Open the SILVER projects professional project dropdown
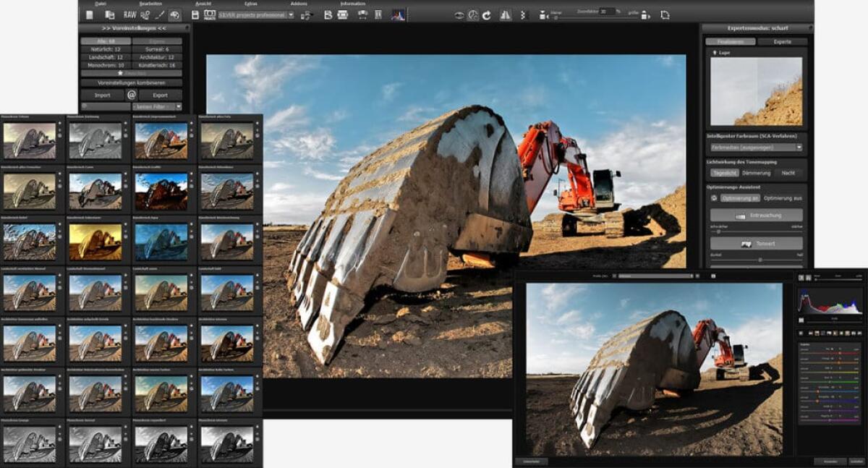This screenshot has width=868, height=468. 268,14
